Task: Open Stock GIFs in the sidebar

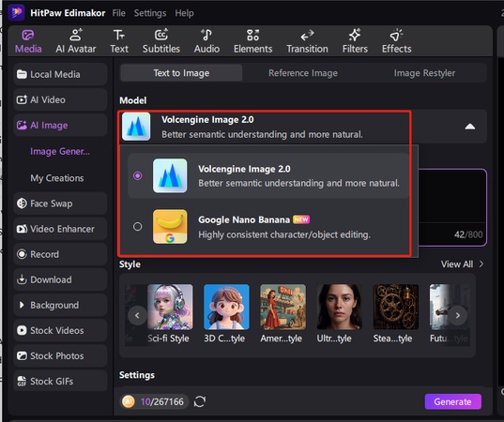Action: (x=60, y=381)
